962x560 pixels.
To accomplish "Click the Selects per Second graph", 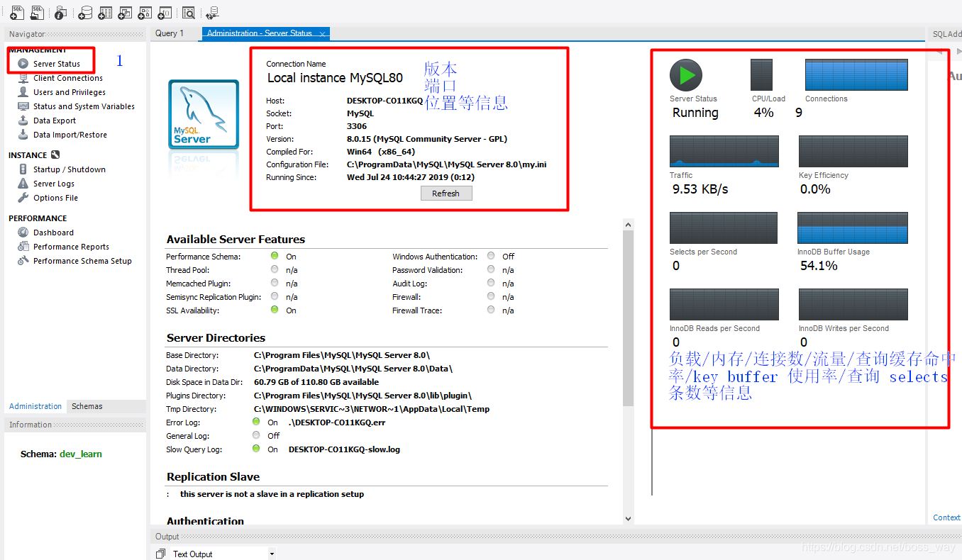I will tap(724, 228).
